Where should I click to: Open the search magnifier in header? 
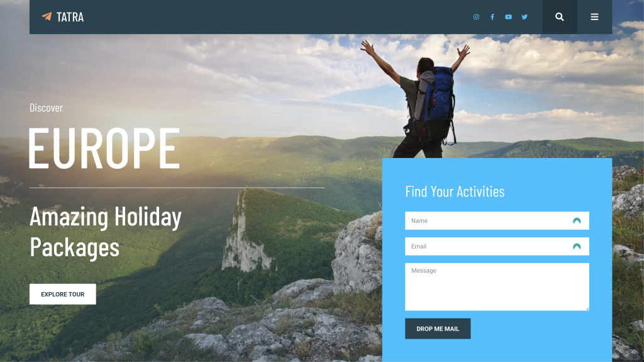pos(559,17)
